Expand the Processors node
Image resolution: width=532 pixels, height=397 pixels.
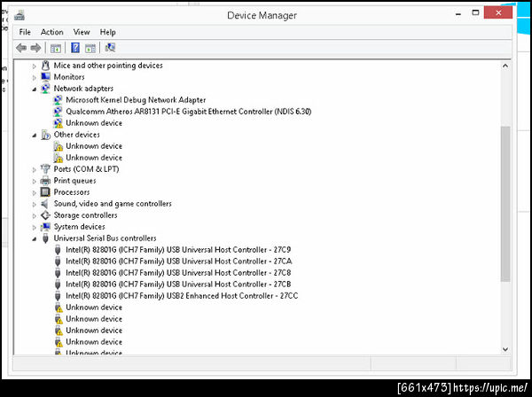pos(35,193)
